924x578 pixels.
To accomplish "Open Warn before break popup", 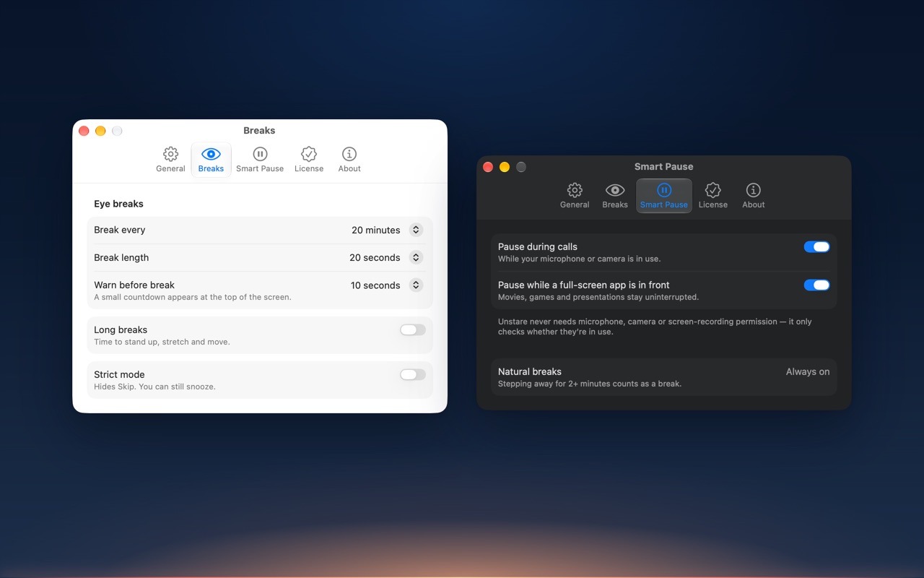I will (416, 285).
